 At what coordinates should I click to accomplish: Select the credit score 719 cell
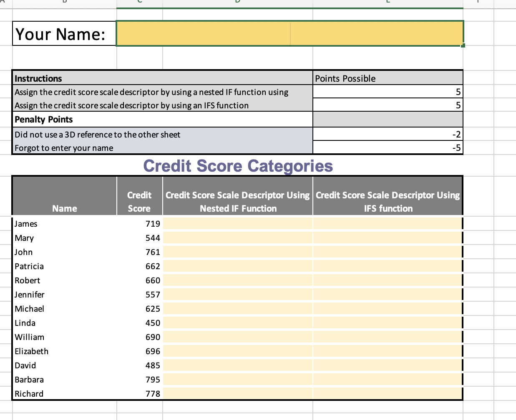139,224
